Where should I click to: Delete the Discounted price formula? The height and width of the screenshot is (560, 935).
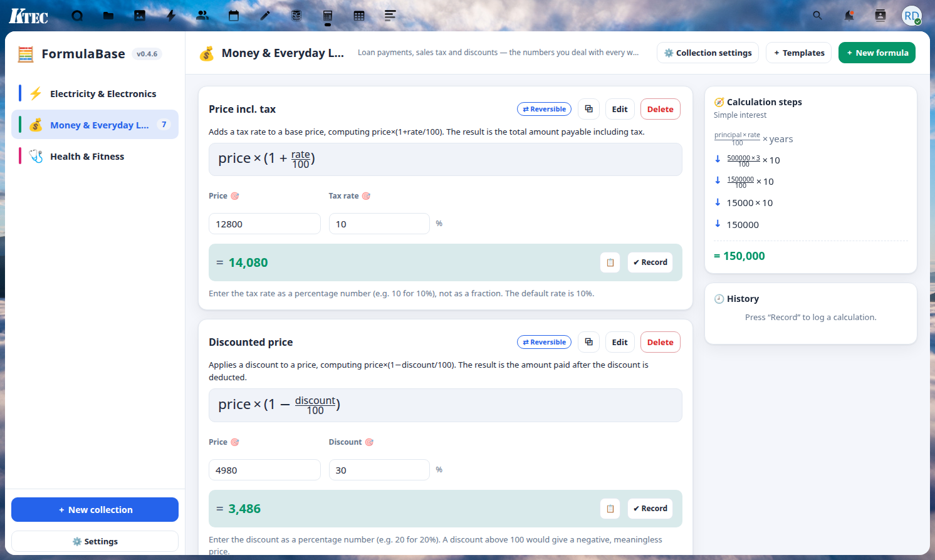click(660, 342)
